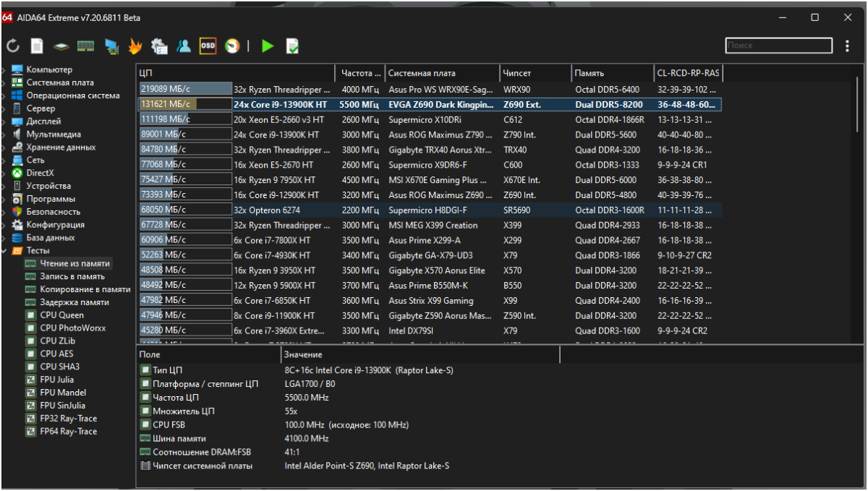The width and height of the screenshot is (868, 491).
Task: Click the gauge sensor toolbar icon
Action: click(x=232, y=46)
